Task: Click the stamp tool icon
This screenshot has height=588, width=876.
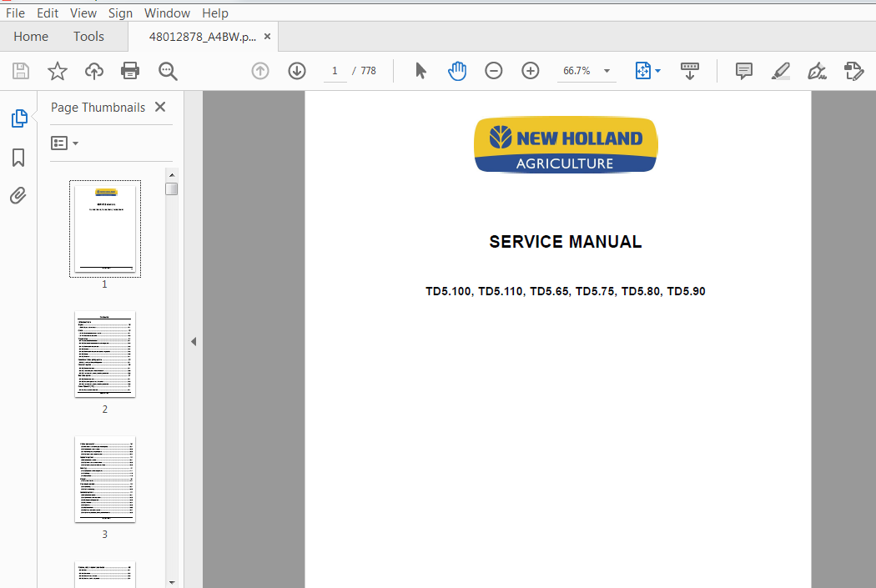Action: tap(853, 71)
